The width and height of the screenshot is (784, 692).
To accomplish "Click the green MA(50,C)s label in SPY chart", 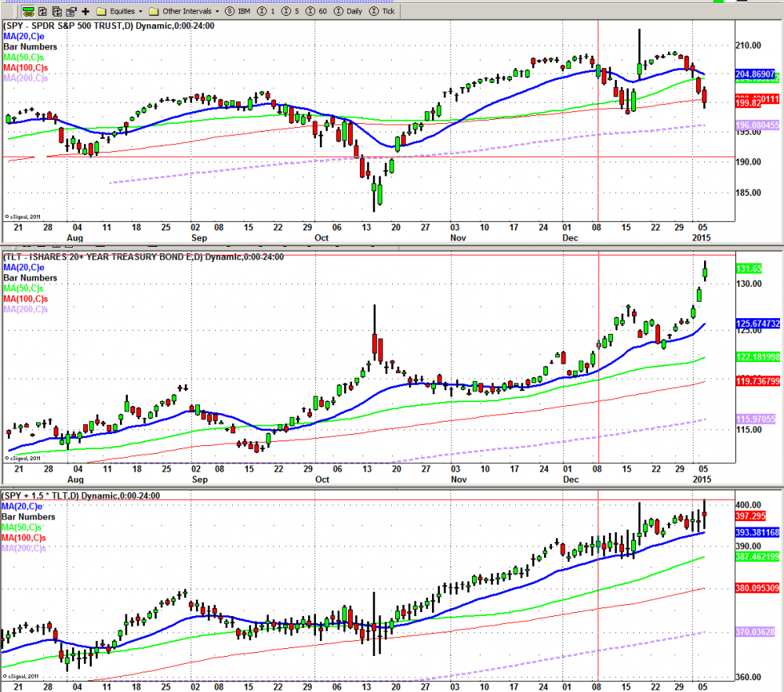I will 24,57.
